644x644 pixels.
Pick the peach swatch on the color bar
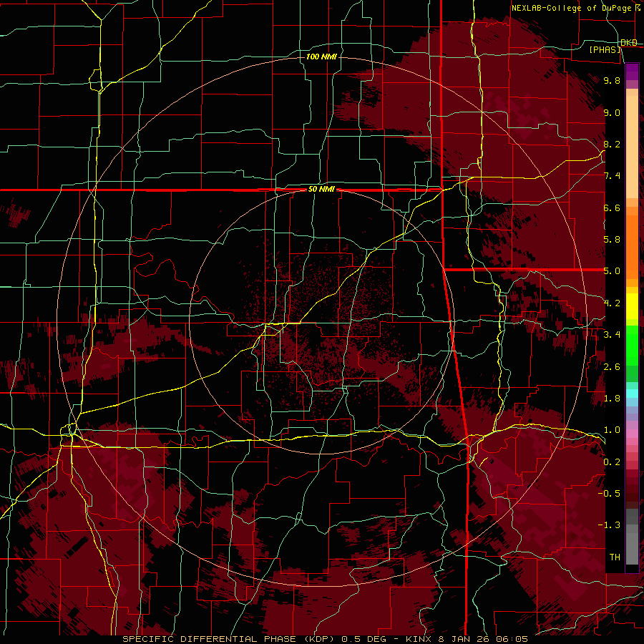(632, 148)
